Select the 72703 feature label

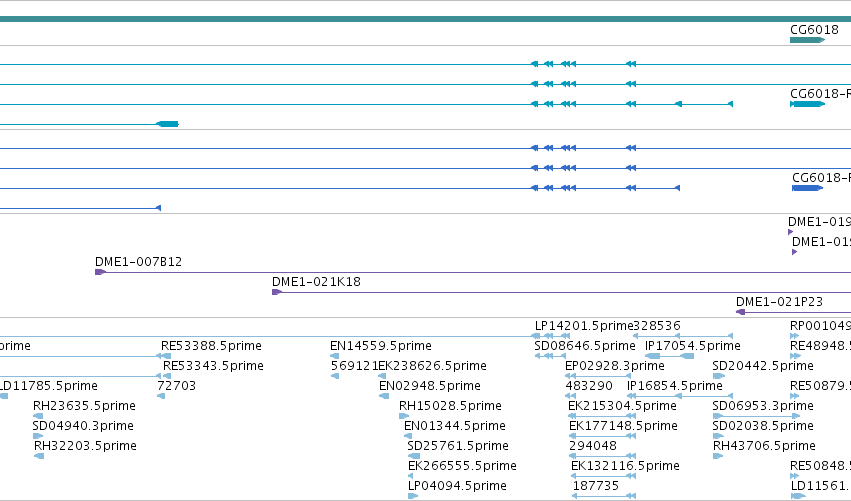176,386
